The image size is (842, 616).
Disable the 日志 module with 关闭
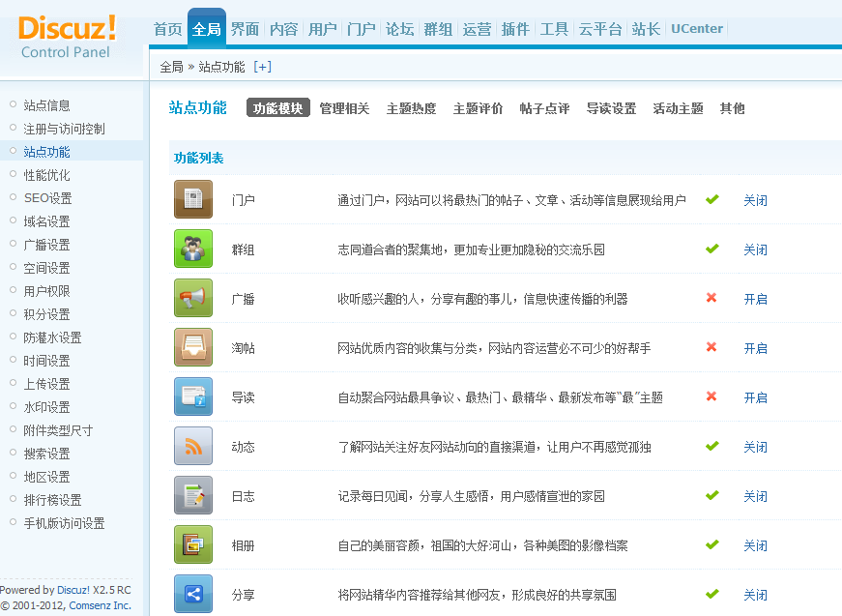756,496
